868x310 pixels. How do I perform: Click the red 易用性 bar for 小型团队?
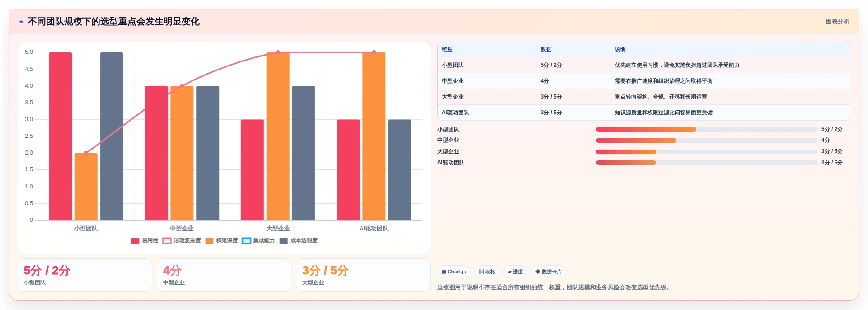click(x=61, y=136)
